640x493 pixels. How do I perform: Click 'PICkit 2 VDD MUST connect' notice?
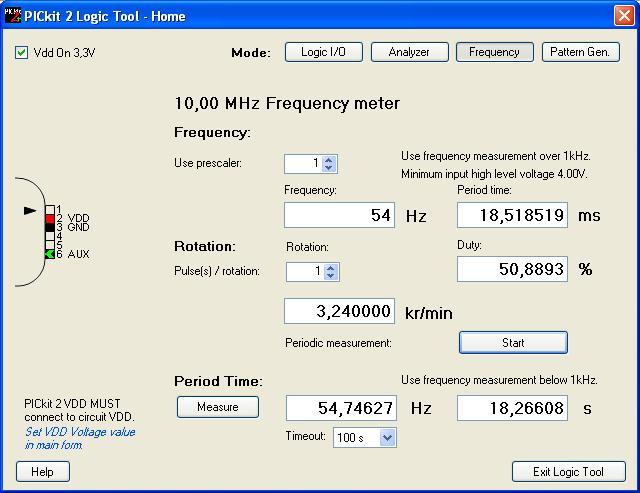[x=79, y=410]
